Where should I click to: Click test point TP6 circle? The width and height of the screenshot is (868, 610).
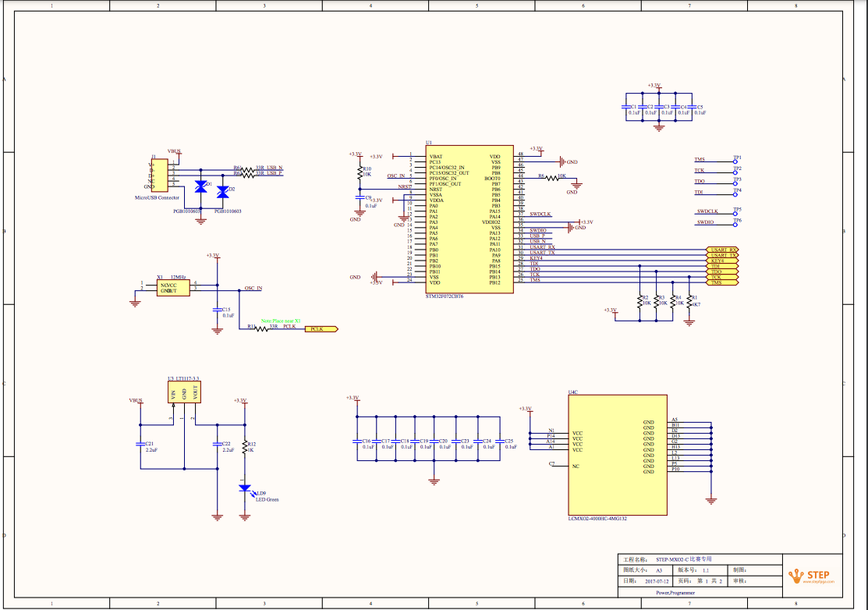[x=735, y=225]
